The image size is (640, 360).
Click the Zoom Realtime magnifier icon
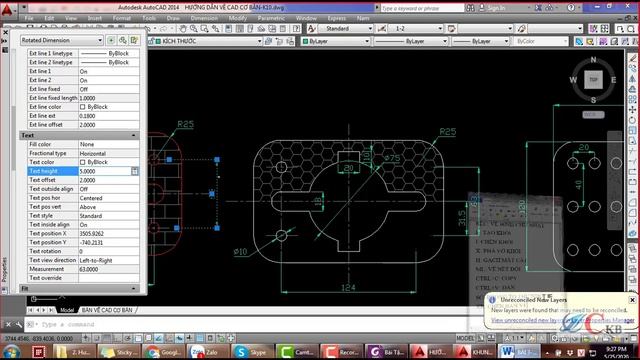193,29
